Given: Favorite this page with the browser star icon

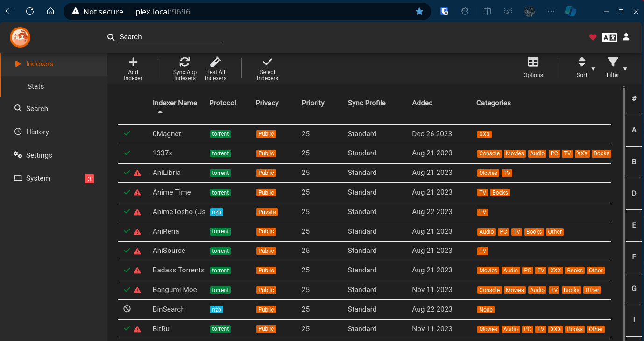Looking at the screenshot, I should point(419,12).
